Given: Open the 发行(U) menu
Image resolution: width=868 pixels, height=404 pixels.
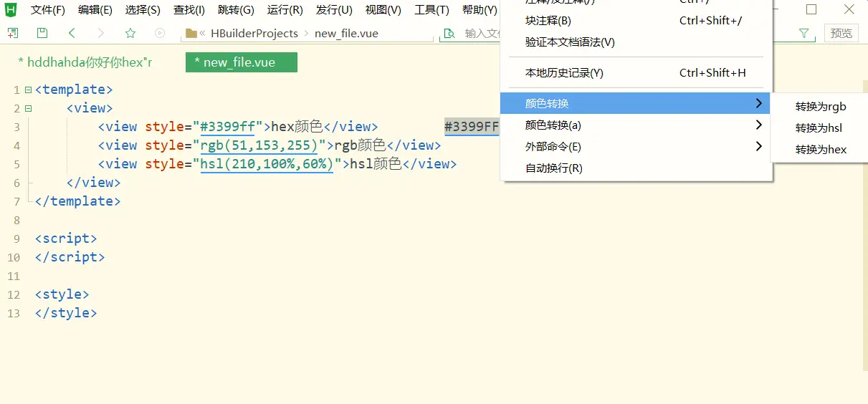Looking at the screenshot, I should tap(334, 10).
